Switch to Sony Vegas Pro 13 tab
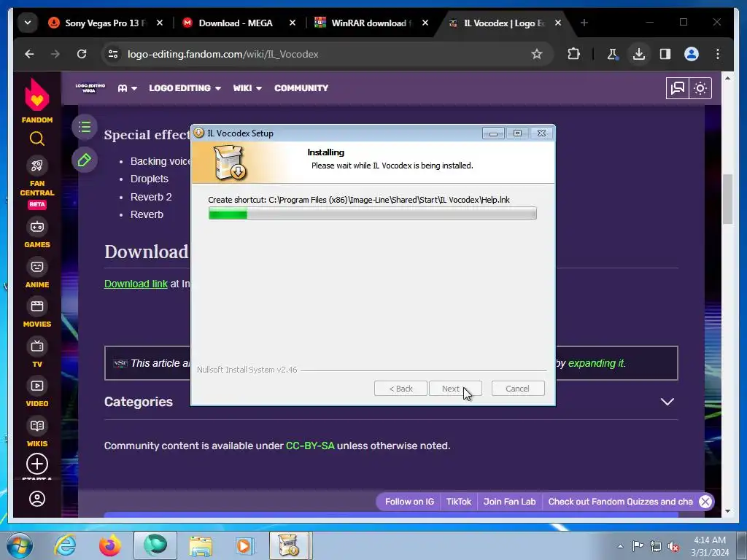 click(106, 23)
